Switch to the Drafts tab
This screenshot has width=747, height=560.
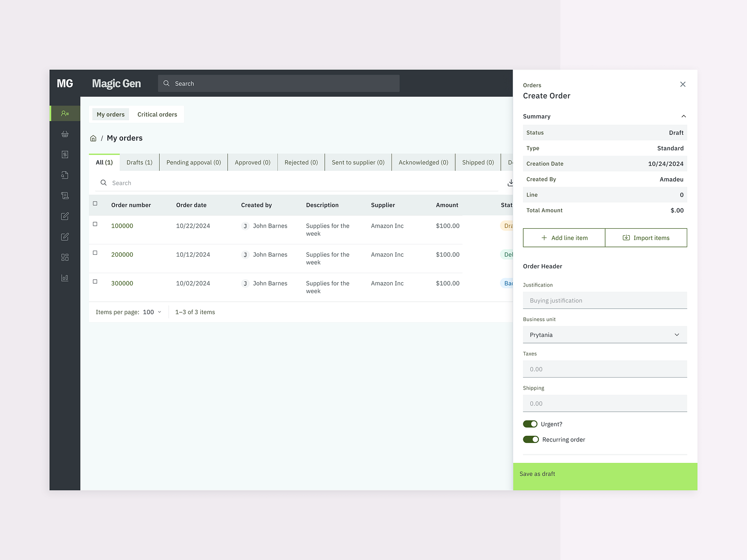(139, 162)
